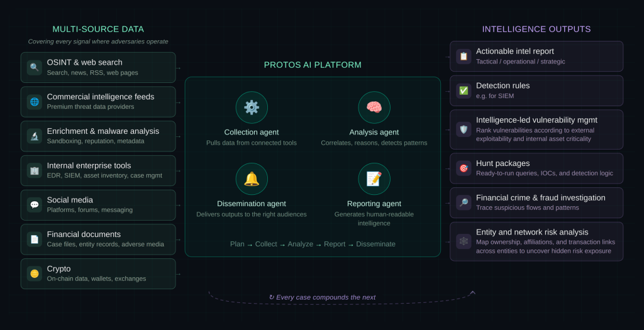Click 'Ready-to-run queries, IOCs, and detection logic' text
This screenshot has height=330, width=644.
(x=545, y=173)
